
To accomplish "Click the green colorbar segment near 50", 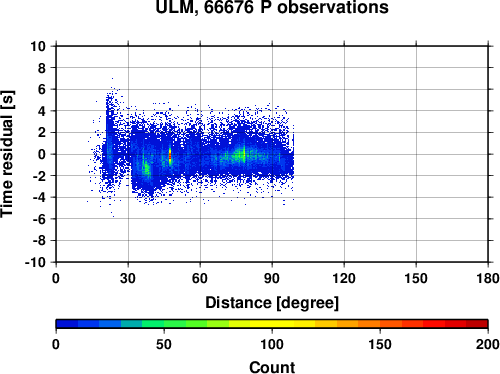I will [x=164, y=324].
